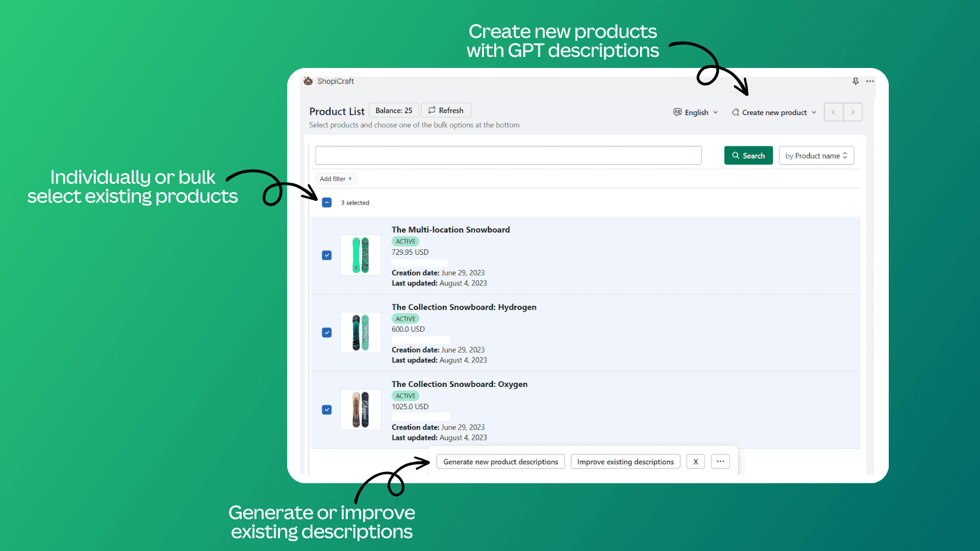Click Generate new product descriptions
980x551 pixels.
pos(500,461)
